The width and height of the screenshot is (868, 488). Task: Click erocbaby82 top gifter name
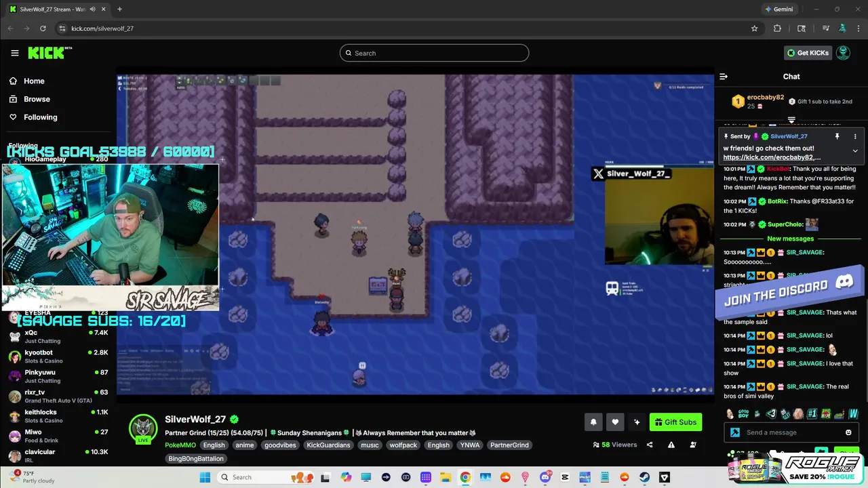[x=766, y=97]
